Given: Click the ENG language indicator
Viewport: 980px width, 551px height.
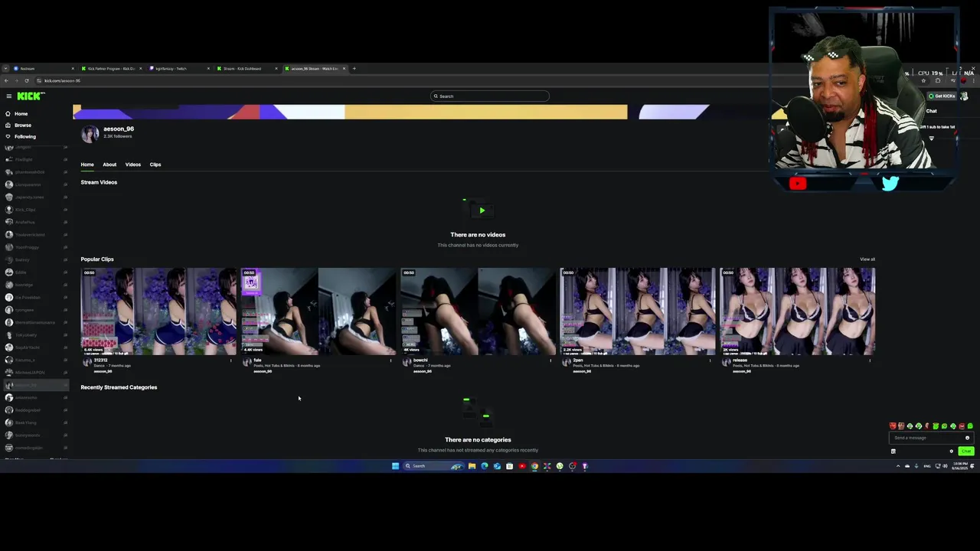Looking at the screenshot, I should [x=927, y=466].
